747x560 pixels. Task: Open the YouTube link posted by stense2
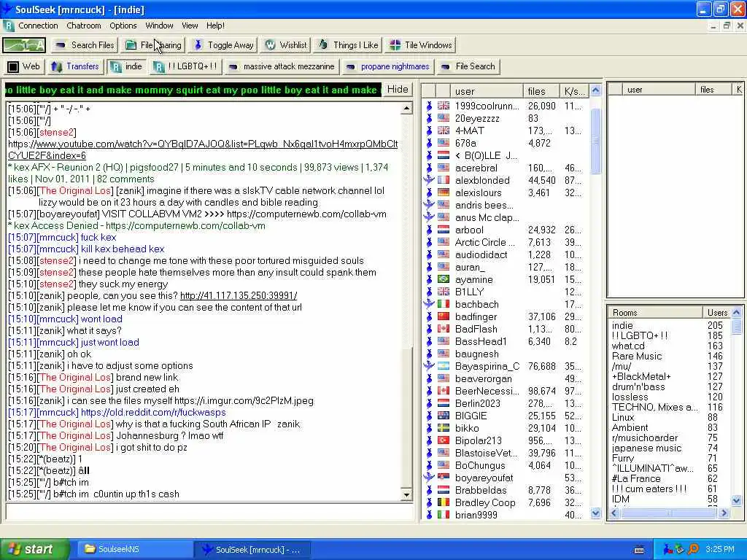click(203, 149)
